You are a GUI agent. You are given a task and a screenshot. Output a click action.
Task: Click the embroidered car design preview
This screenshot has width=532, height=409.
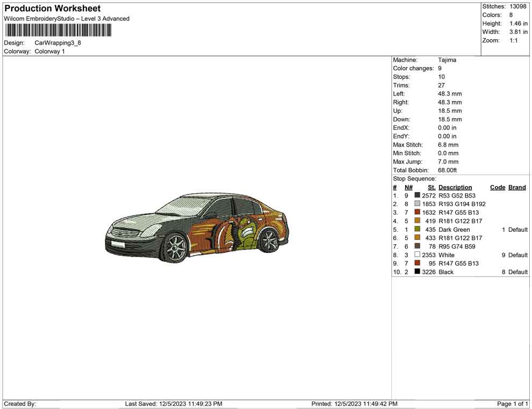tap(197, 228)
